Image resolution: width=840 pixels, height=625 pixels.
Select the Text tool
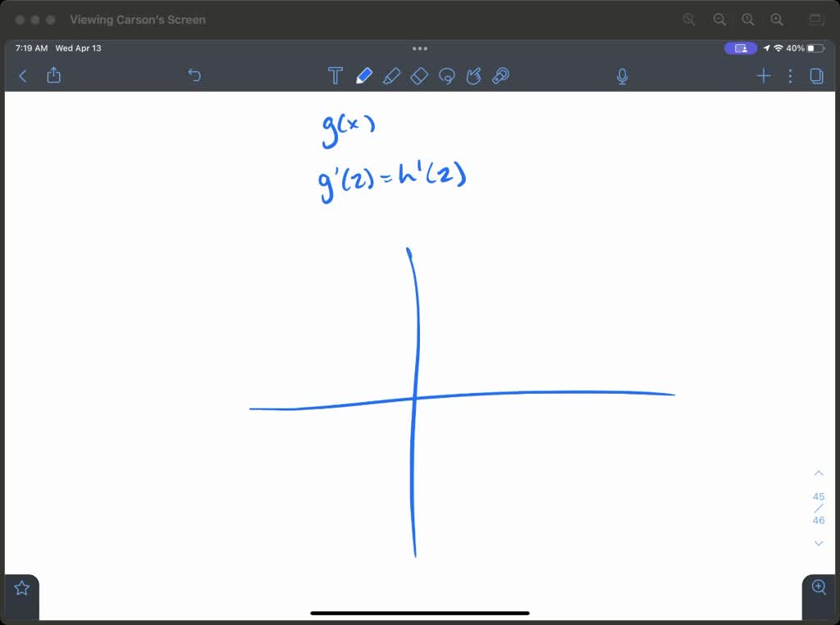tap(336, 75)
